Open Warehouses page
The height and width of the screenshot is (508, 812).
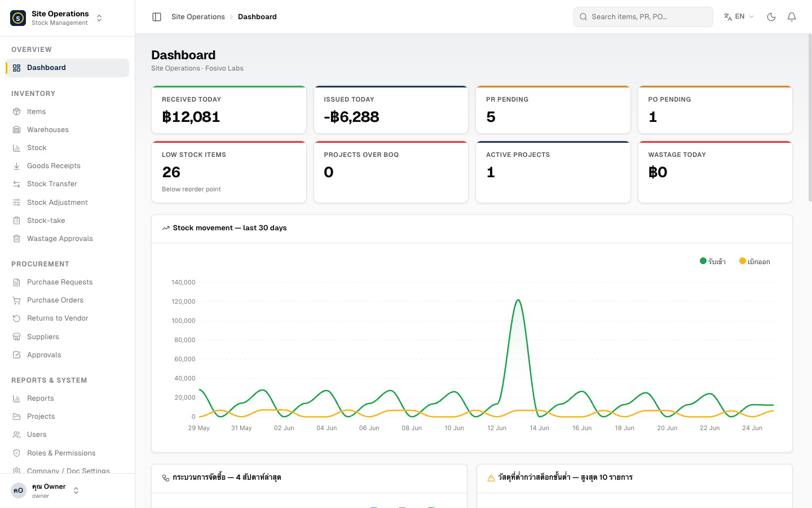[x=67, y=130]
